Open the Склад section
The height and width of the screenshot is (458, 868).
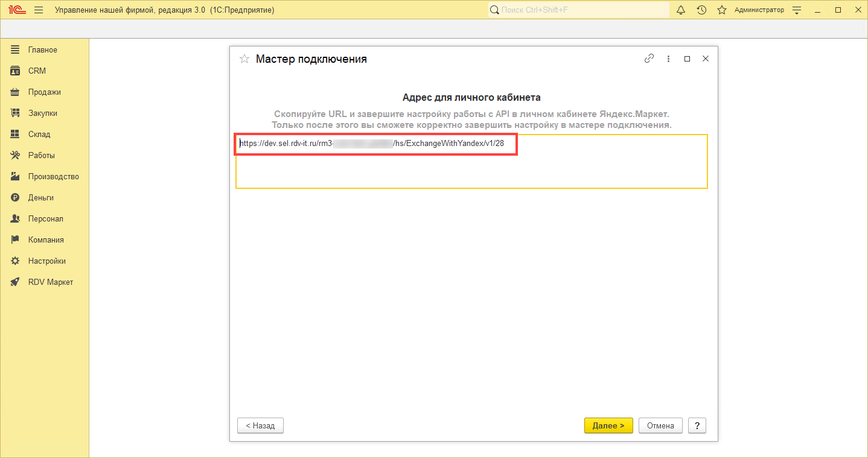[x=45, y=135]
